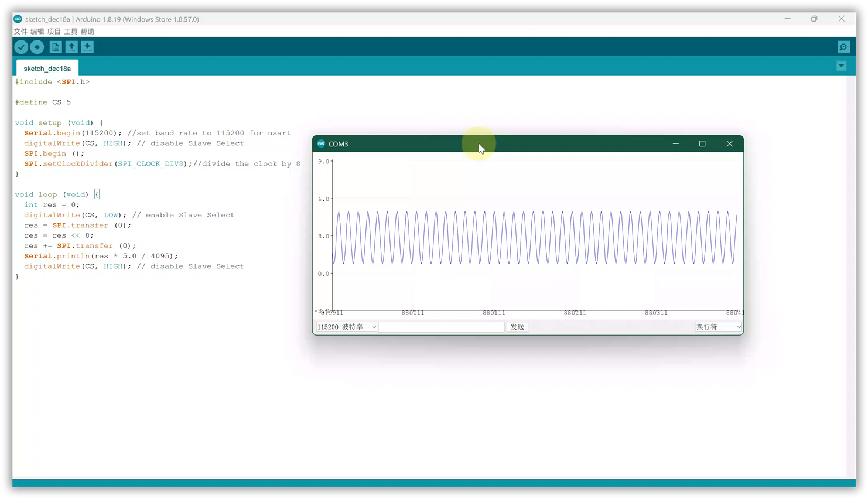Click the '#include <SPI.h>' line
The image size is (868, 499).
click(53, 82)
